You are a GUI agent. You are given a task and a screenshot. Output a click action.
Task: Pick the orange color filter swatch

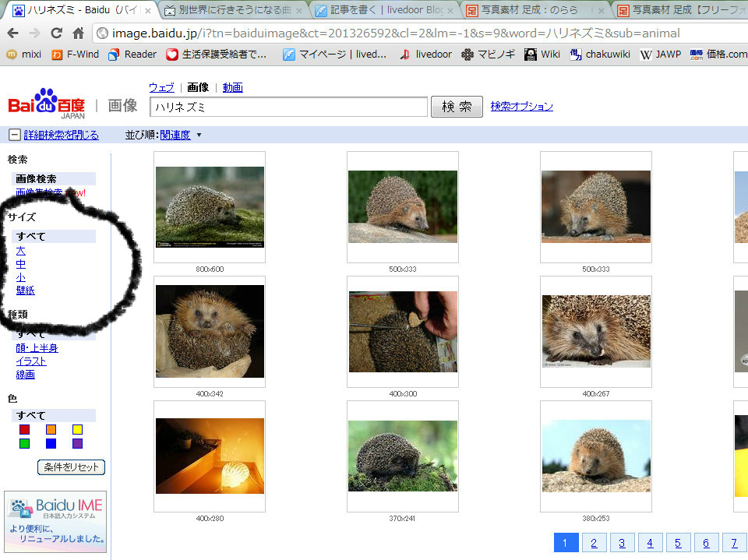(51, 429)
